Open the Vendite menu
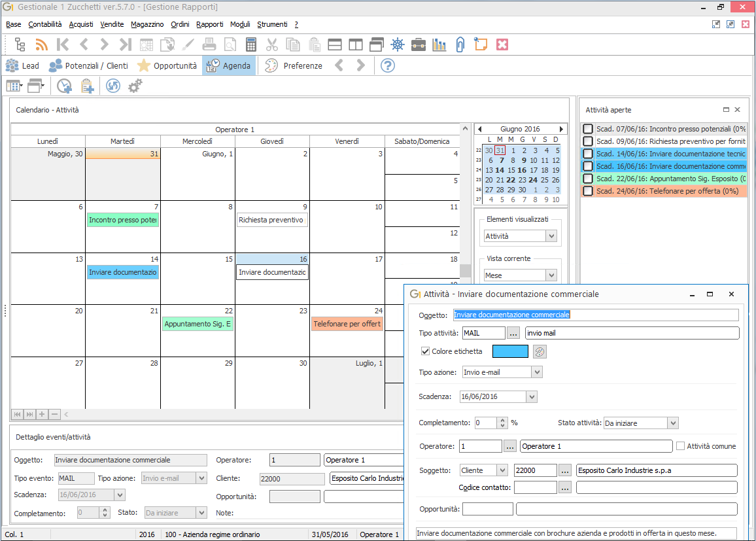Viewport: 756px width, 541px height. (x=112, y=24)
